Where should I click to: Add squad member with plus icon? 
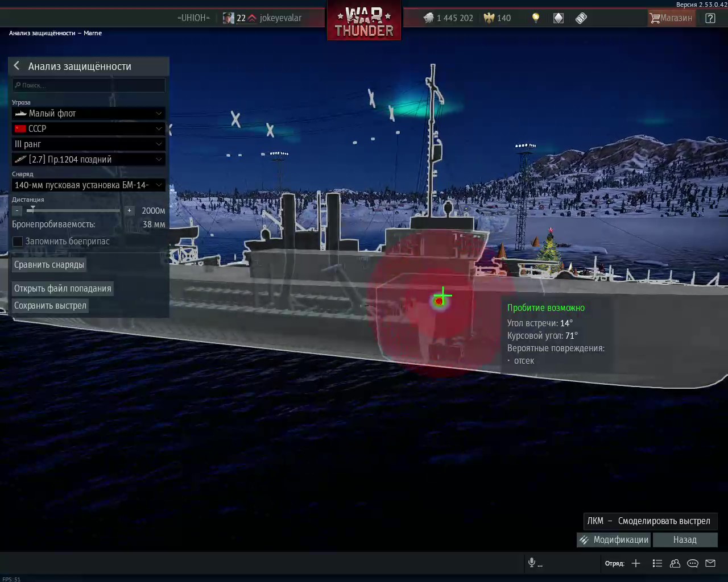coord(636,563)
